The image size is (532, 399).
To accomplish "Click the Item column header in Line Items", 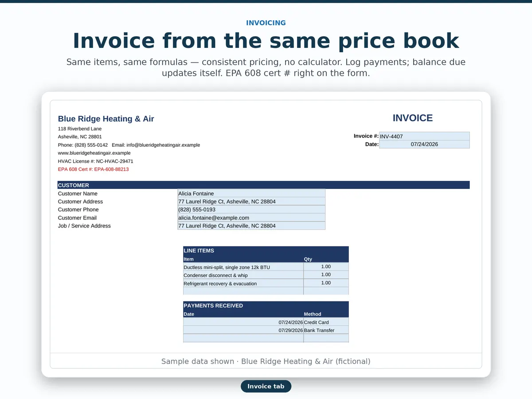I will (188, 259).
